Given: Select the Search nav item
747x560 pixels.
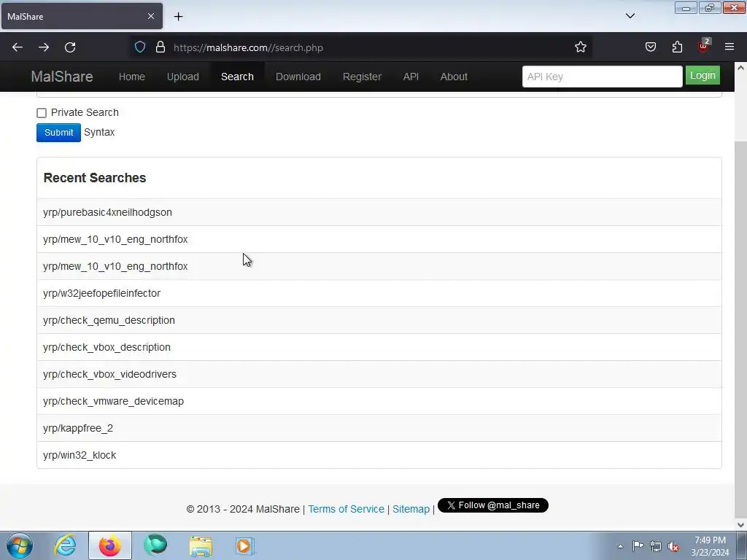Looking at the screenshot, I should (237, 77).
